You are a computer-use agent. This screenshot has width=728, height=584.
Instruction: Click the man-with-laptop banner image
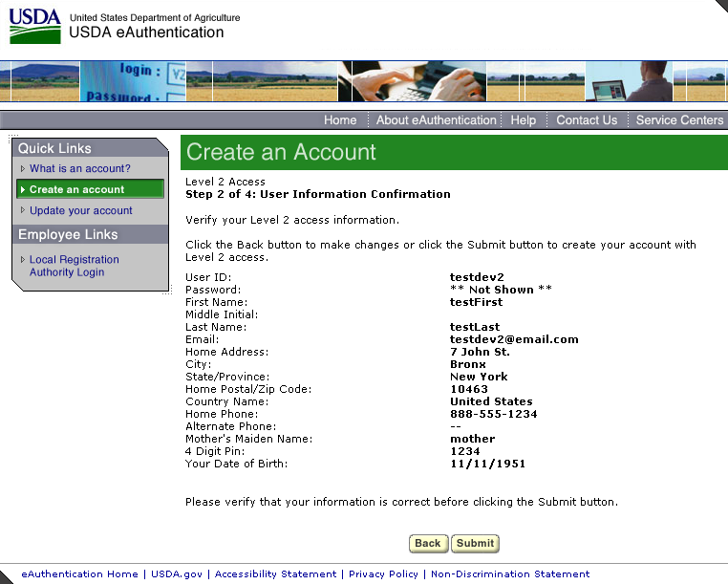[629, 81]
